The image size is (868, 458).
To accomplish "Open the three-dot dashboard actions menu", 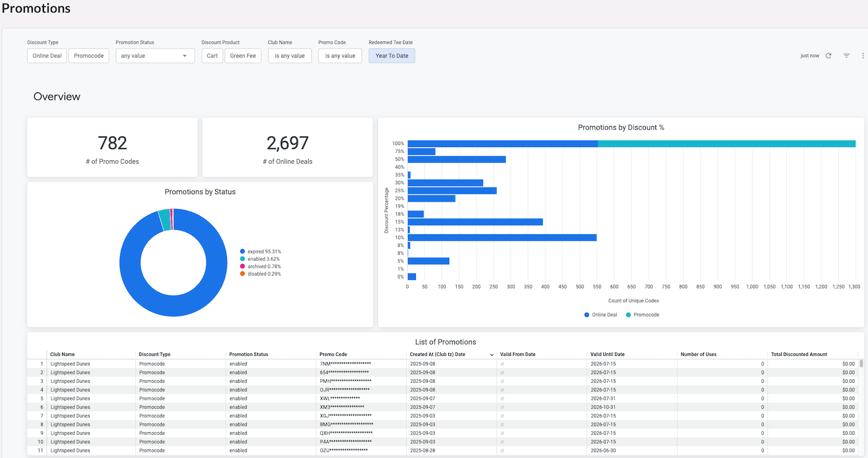I will (x=862, y=56).
